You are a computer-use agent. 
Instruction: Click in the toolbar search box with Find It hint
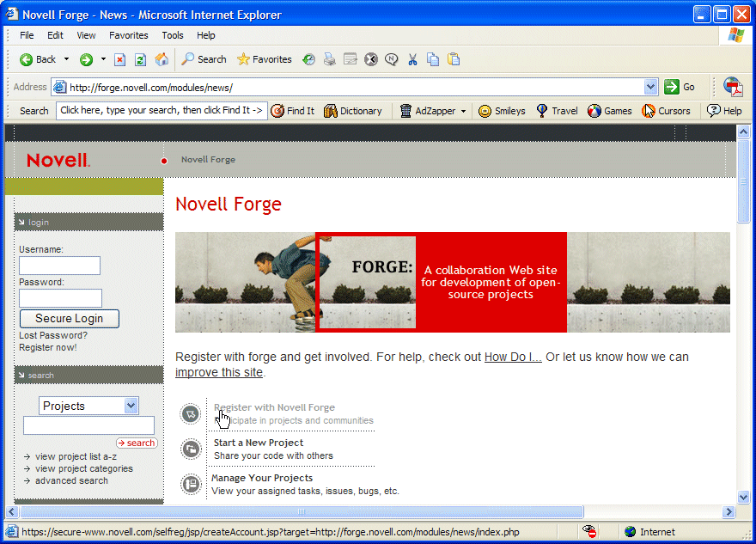coord(162,111)
